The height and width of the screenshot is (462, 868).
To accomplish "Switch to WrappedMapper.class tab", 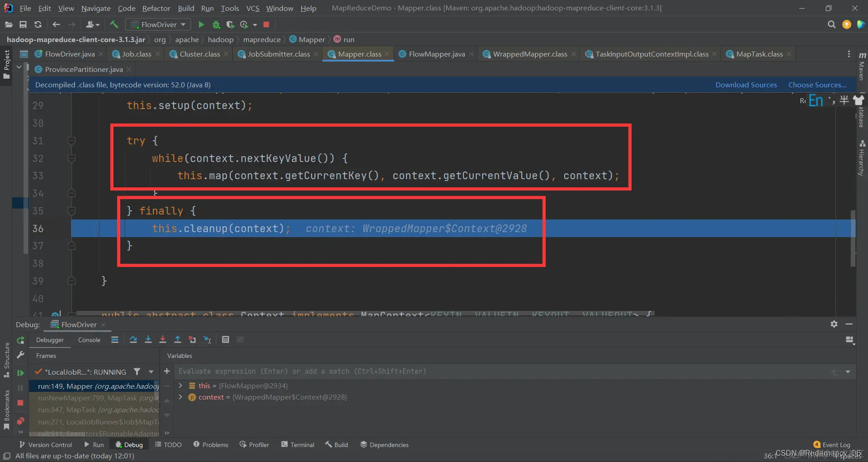I will tap(530, 54).
